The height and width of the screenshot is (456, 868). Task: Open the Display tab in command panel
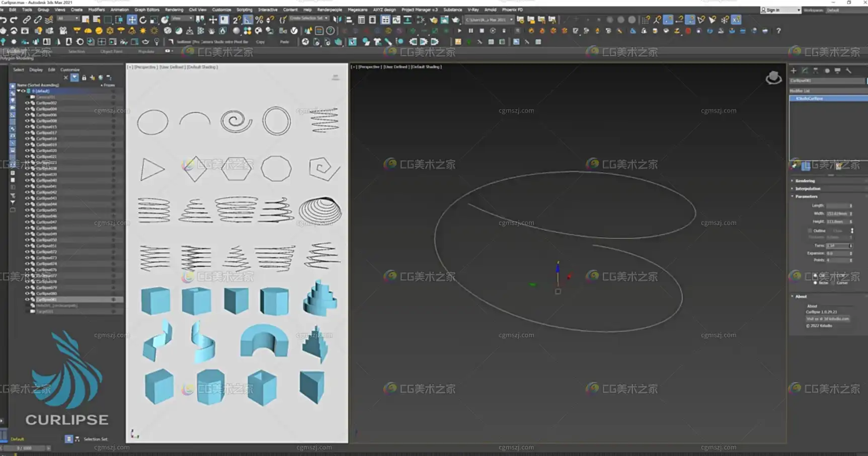tap(837, 70)
